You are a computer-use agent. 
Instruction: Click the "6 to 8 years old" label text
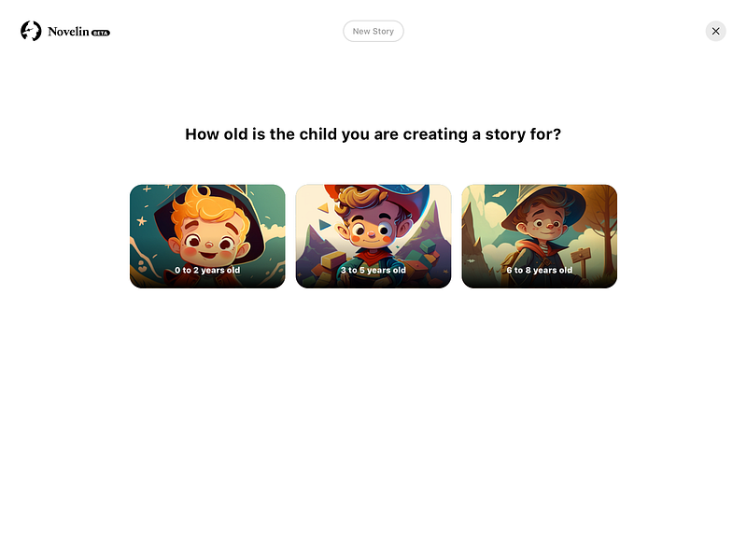coord(539,270)
